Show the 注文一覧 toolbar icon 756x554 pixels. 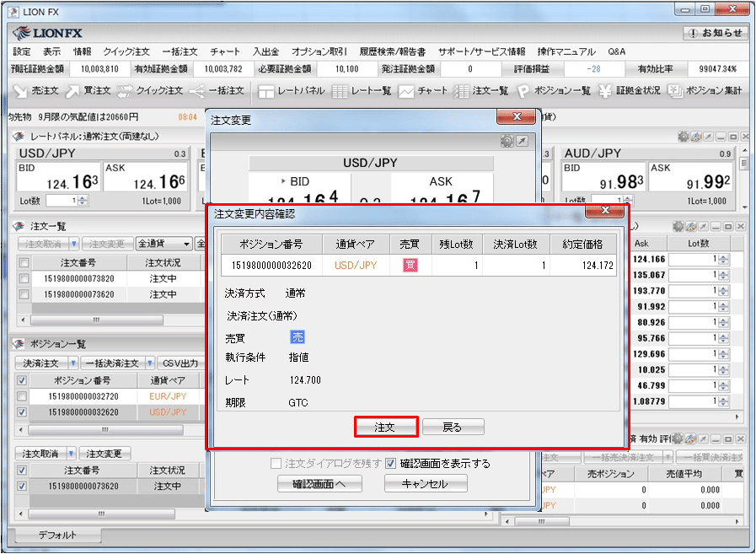pyautogui.click(x=480, y=91)
